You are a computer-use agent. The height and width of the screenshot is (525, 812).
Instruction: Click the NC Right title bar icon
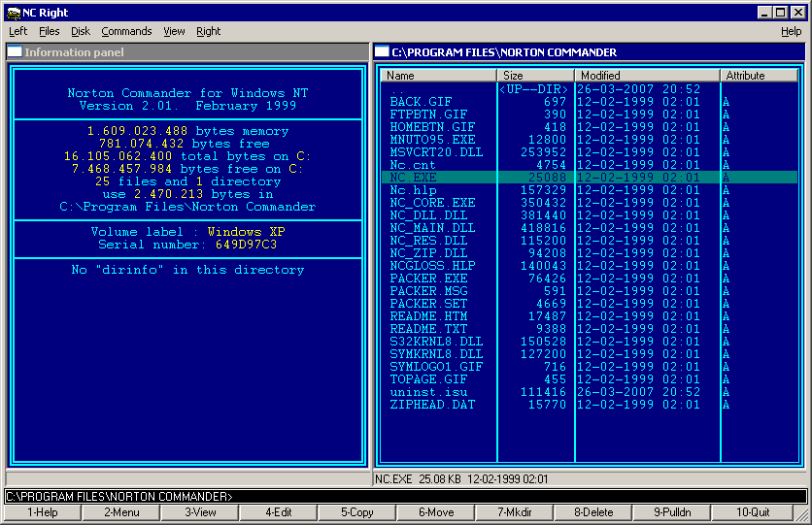(12, 12)
